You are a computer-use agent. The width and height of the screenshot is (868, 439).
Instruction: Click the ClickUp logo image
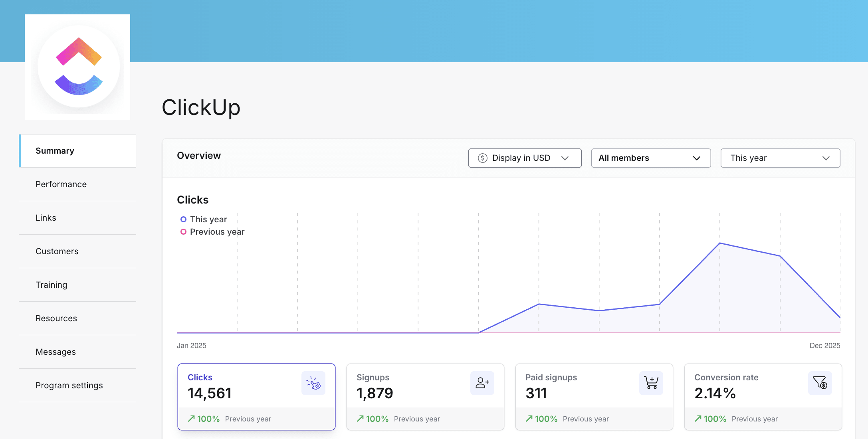(x=77, y=67)
